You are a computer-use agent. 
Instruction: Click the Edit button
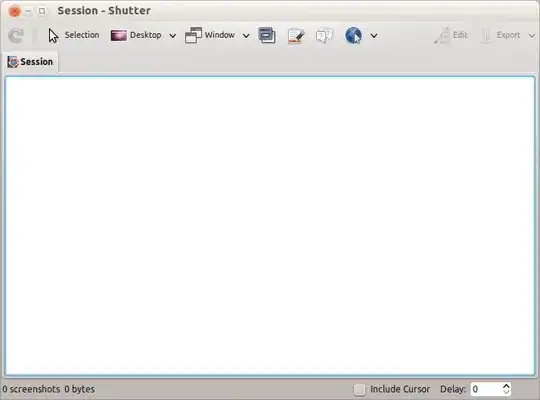click(x=450, y=35)
